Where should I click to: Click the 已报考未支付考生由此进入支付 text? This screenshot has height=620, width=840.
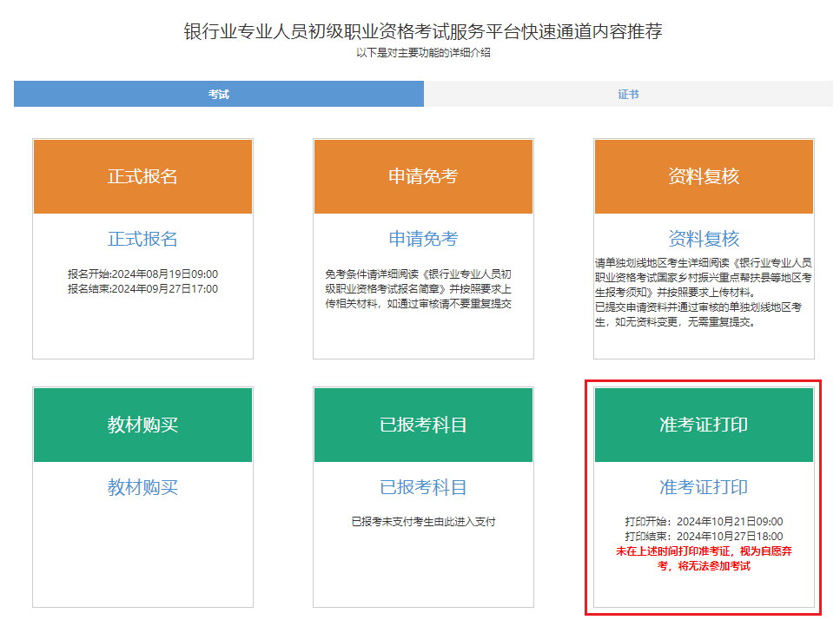pos(423,522)
